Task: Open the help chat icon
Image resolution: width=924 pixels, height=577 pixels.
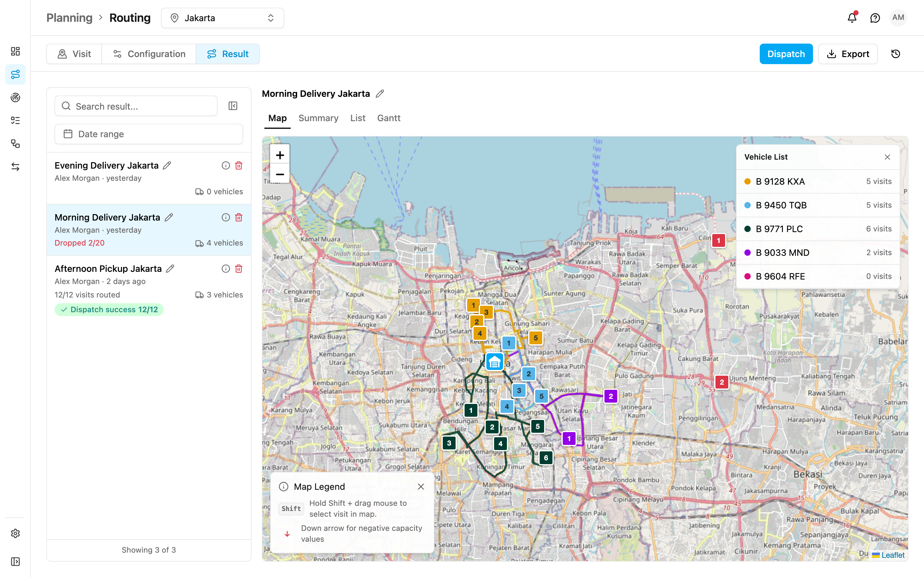Action: pos(875,18)
